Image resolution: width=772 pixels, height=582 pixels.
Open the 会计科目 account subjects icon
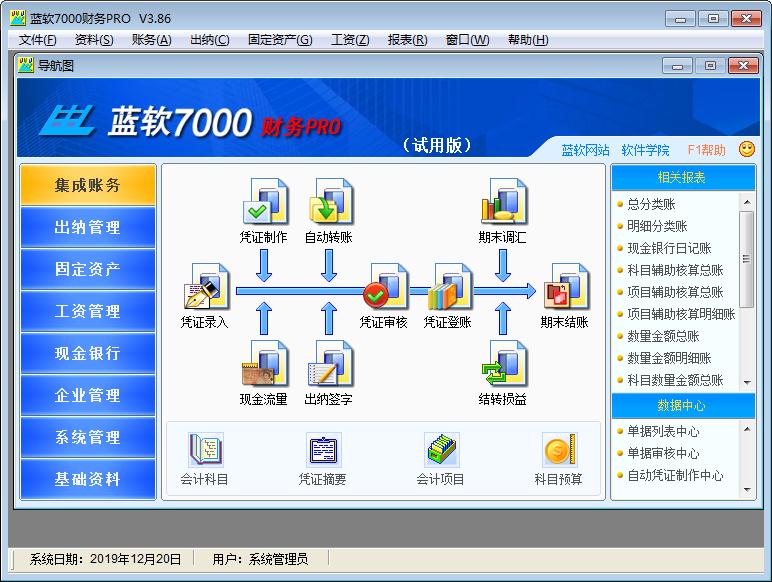click(205, 449)
